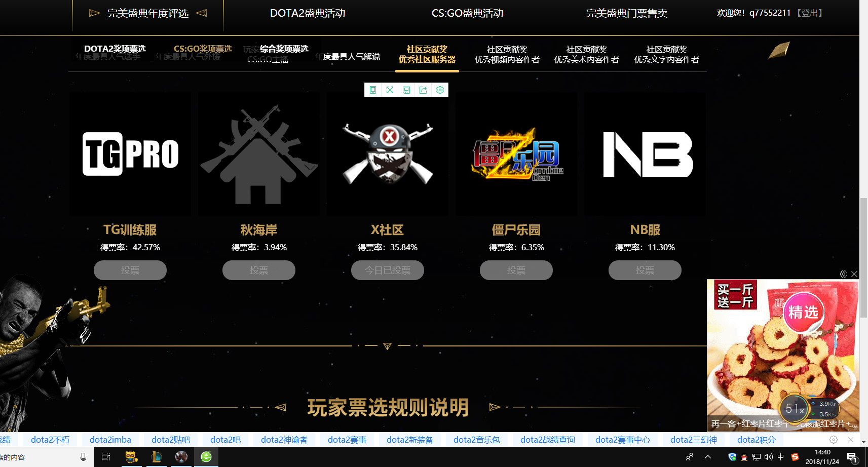Click the microphone icon in taskbar search
This screenshot has width=868, height=467.
(83, 457)
